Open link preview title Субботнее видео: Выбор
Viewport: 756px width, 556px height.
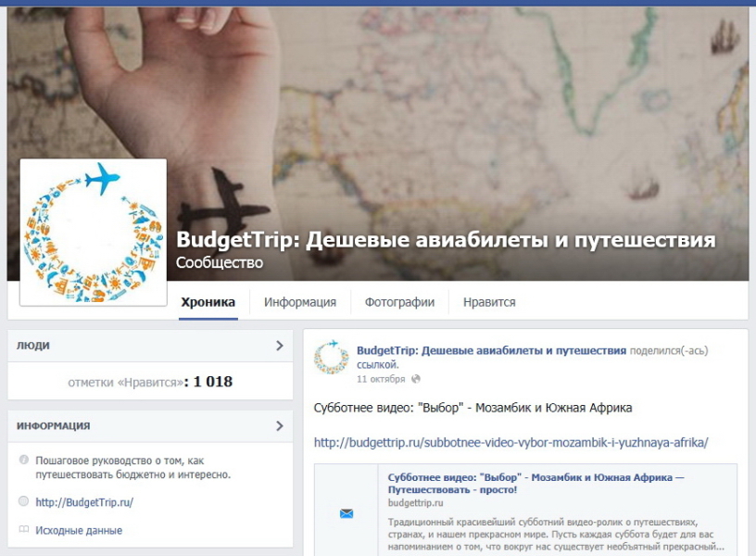point(535,483)
